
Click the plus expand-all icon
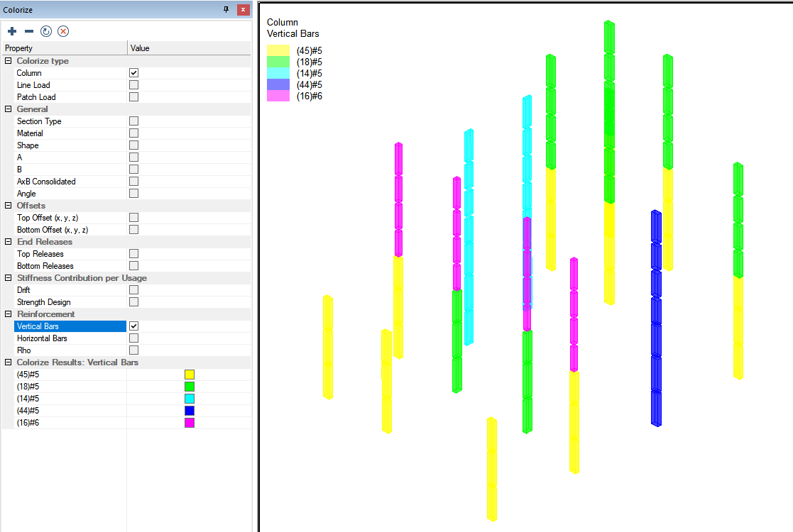point(12,31)
